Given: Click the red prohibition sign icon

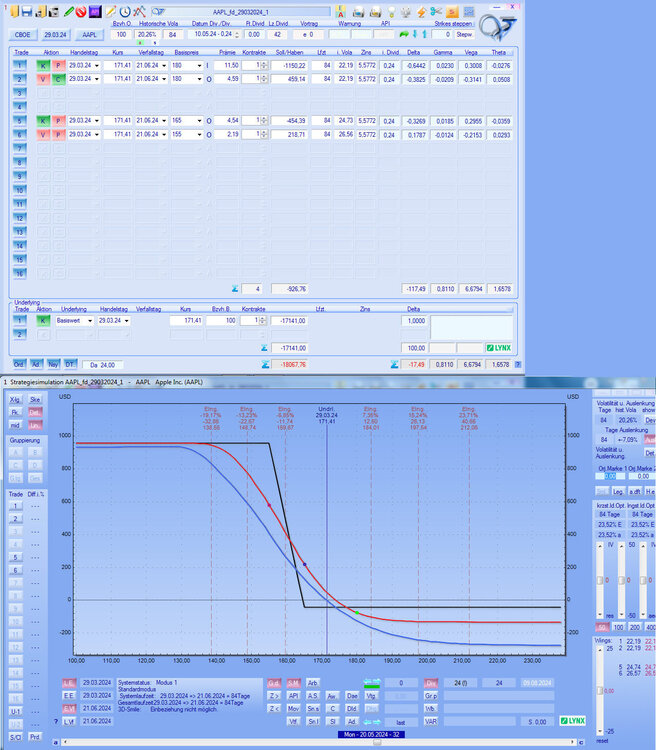Looking at the screenshot, I should tap(81, 11).
